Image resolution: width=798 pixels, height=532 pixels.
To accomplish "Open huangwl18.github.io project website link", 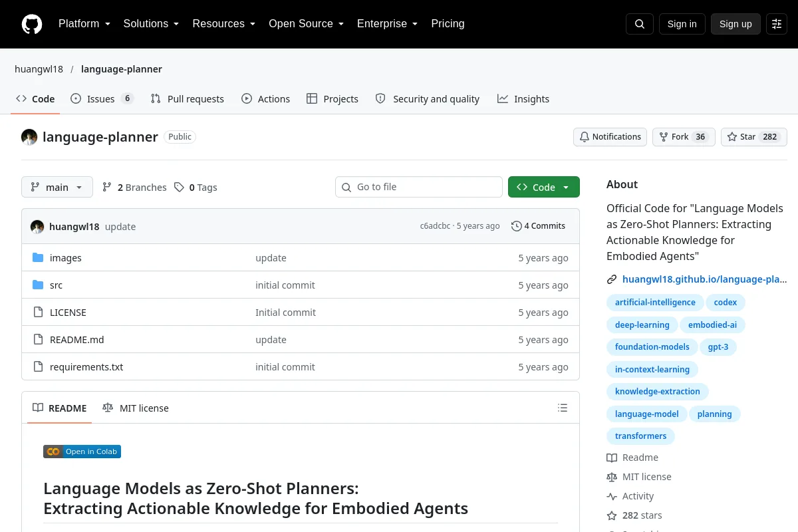I will point(704,279).
